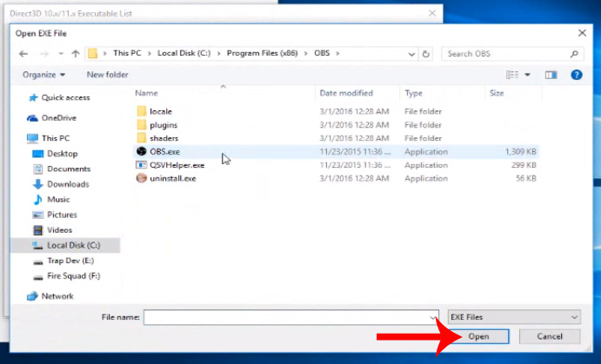The image size is (601, 364).
Task: Open Downloads in the sidebar
Action: tap(61, 184)
